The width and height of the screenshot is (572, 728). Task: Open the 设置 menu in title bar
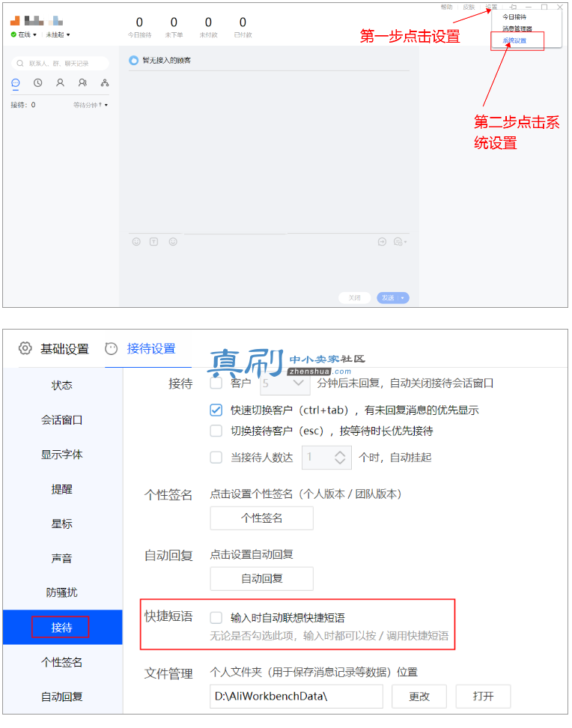tap(492, 7)
